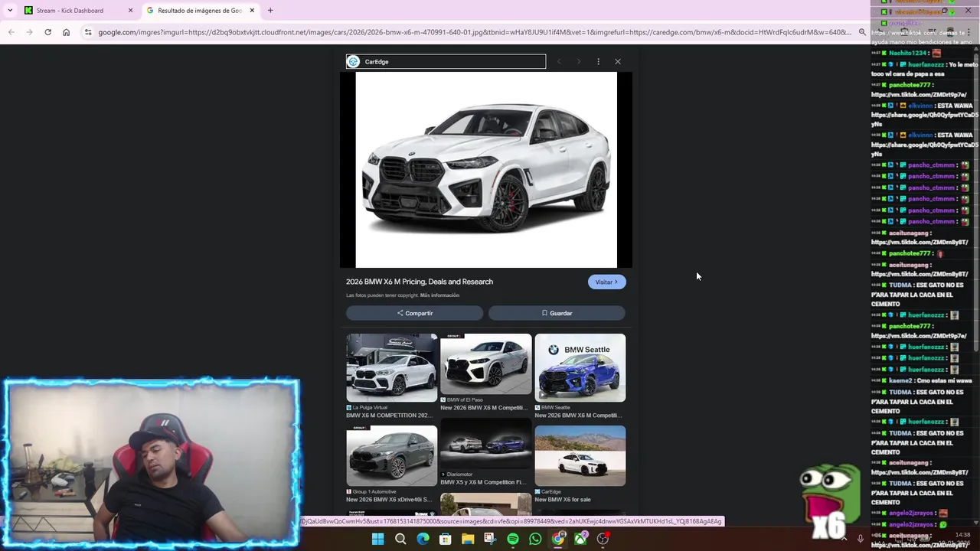Close the Google image results tab
This screenshot has height=551, width=980.
pos(252,11)
